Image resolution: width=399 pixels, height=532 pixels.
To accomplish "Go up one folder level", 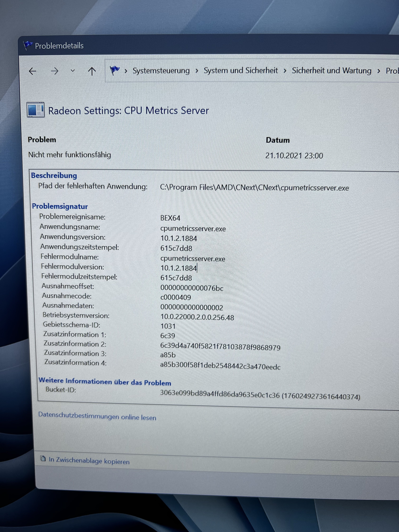I will click(x=92, y=71).
